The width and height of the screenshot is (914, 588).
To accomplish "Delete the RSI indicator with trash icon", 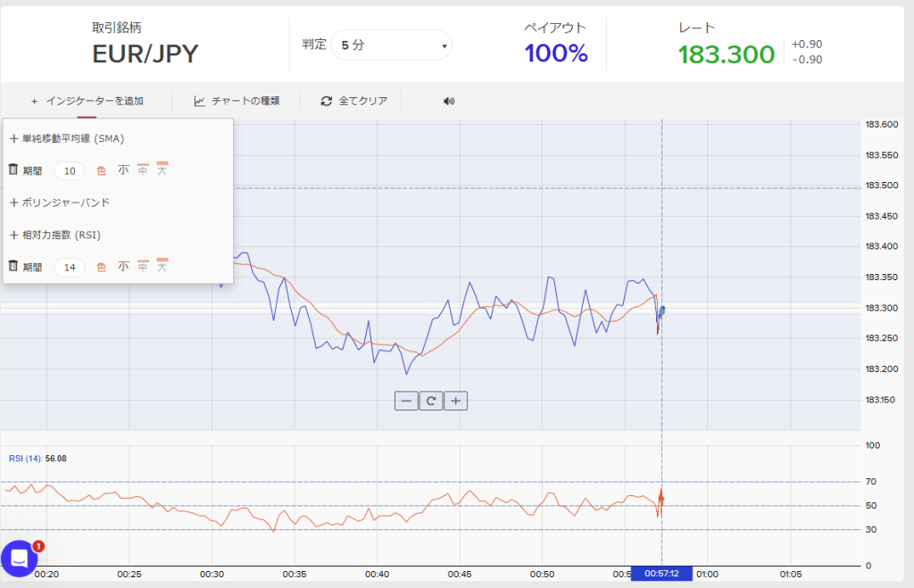I will [x=13, y=266].
